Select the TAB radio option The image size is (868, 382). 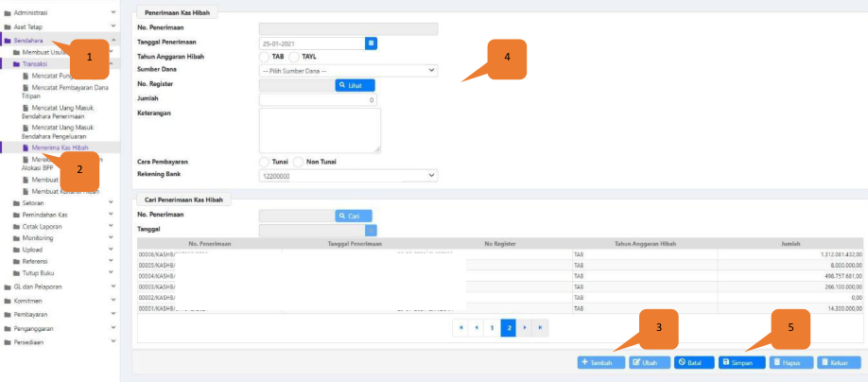coord(265,57)
